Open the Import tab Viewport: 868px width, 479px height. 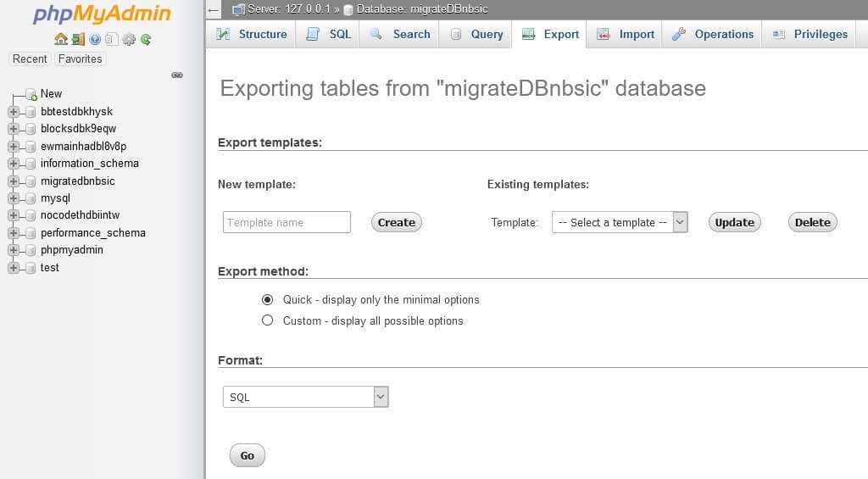click(x=626, y=34)
